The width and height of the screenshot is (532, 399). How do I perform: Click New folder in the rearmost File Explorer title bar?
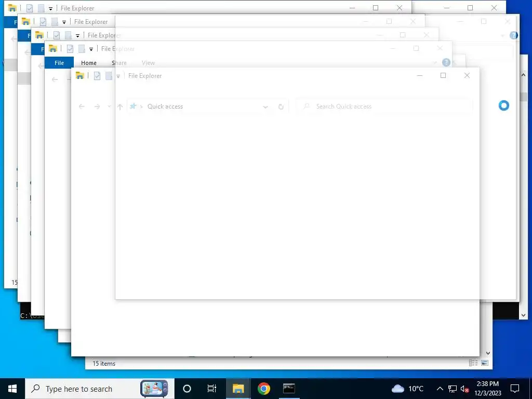41,8
